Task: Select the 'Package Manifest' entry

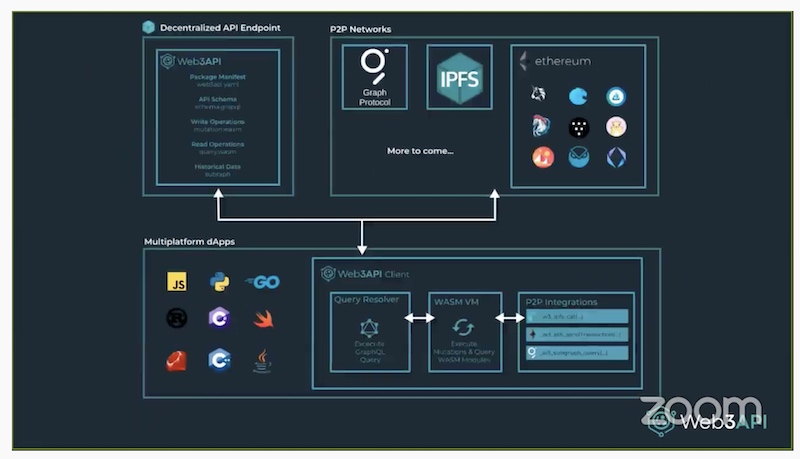Action: click(218, 77)
